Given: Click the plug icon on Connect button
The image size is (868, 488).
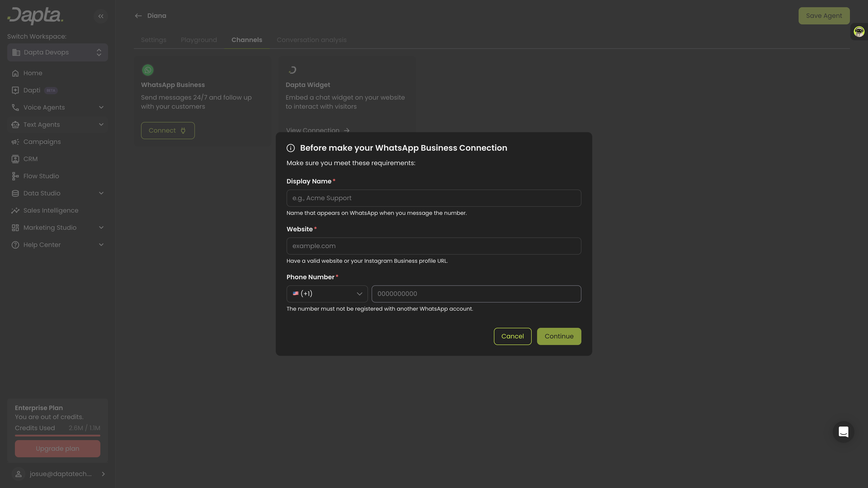Looking at the screenshot, I should (x=183, y=131).
